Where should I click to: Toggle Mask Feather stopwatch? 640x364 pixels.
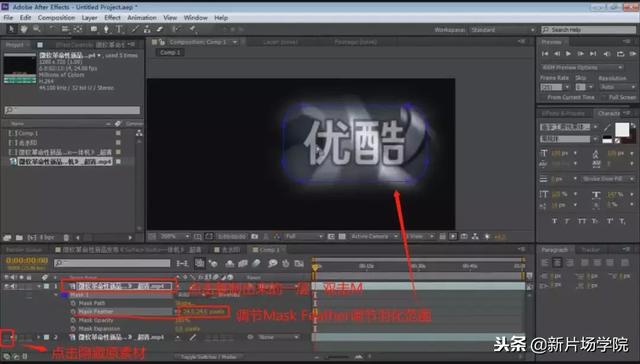pyautogui.click(x=73, y=311)
